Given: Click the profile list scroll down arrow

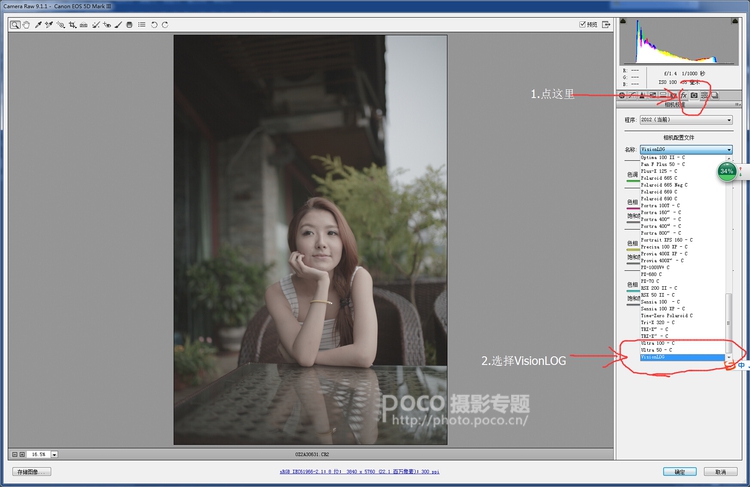Looking at the screenshot, I should (x=728, y=357).
